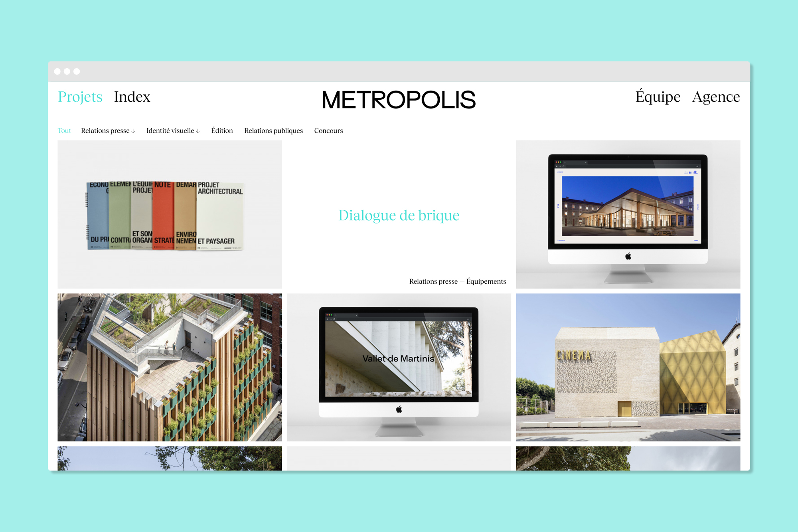
Task: Click the METROPOLIS logo
Action: click(399, 99)
